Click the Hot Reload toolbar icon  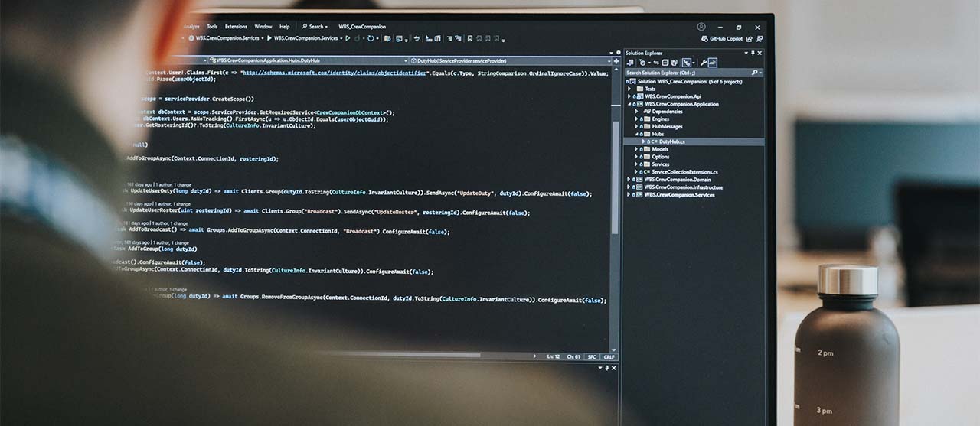(x=371, y=38)
